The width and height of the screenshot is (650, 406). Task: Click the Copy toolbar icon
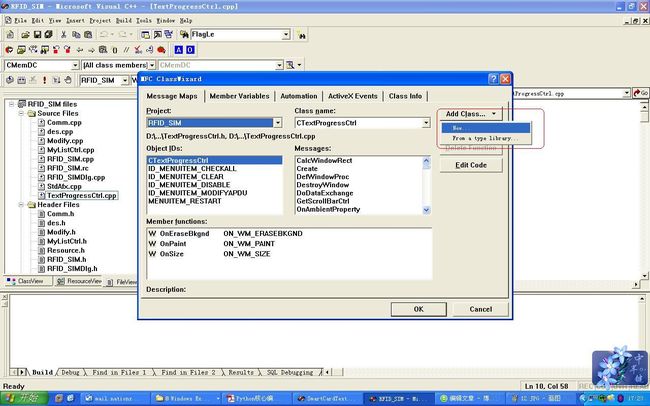coord(76,35)
